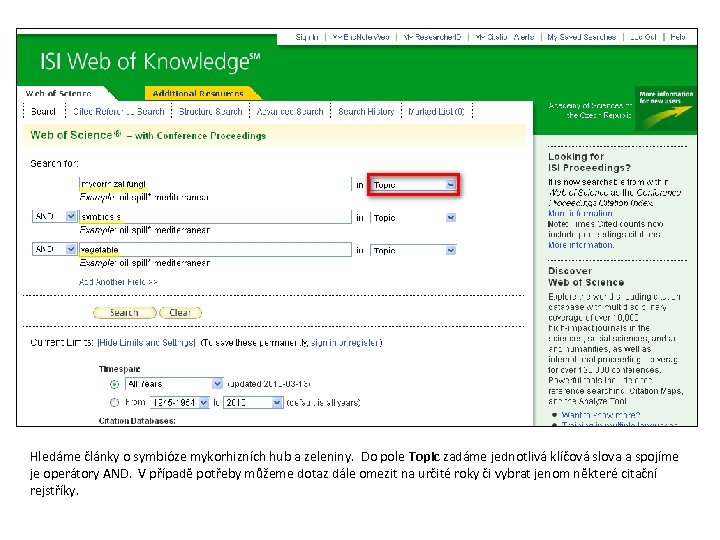Screen dimensions: 720x540
Task: Select the From year range radio button
Action: 114,403
